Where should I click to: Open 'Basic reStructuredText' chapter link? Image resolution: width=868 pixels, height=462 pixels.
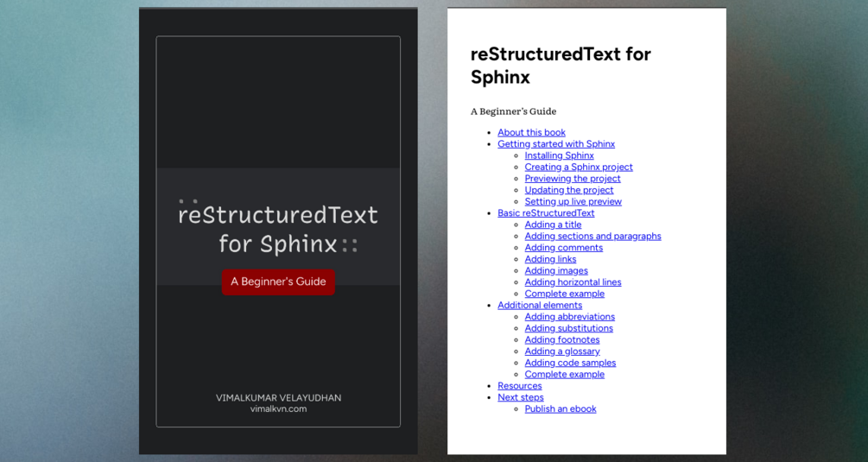[546, 213]
